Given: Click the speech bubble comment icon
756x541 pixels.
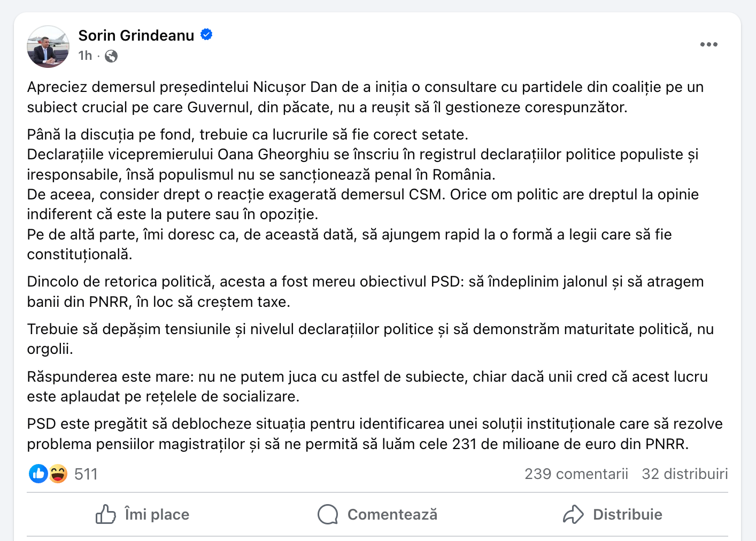Looking at the screenshot, I should click(328, 514).
